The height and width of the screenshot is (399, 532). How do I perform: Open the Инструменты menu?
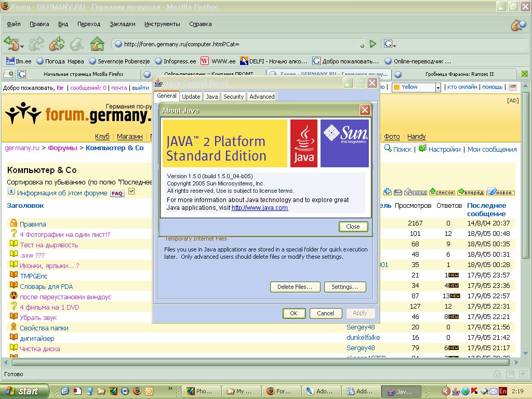(x=162, y=24)
